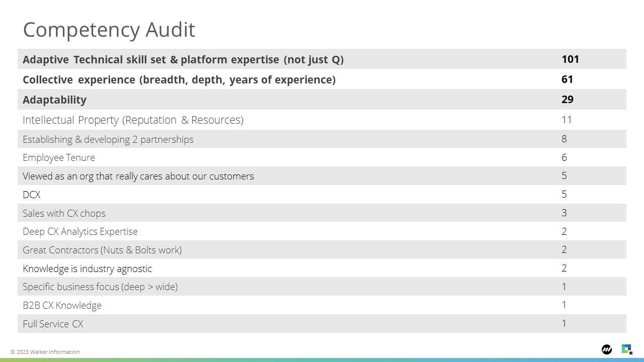Click the Sales with CX chops row
The image size is (644, 362).
[322, 213]
